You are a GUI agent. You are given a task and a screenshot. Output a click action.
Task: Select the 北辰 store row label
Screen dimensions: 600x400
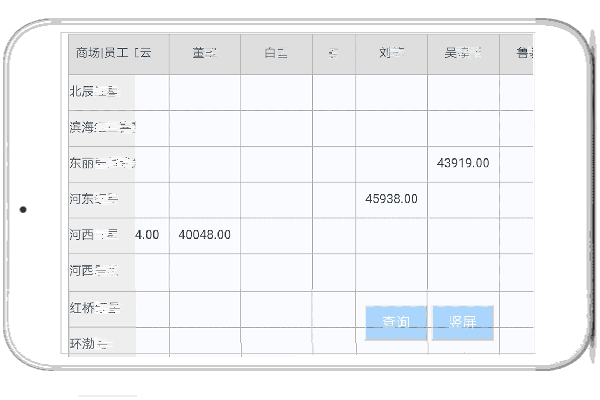[95, 91]
